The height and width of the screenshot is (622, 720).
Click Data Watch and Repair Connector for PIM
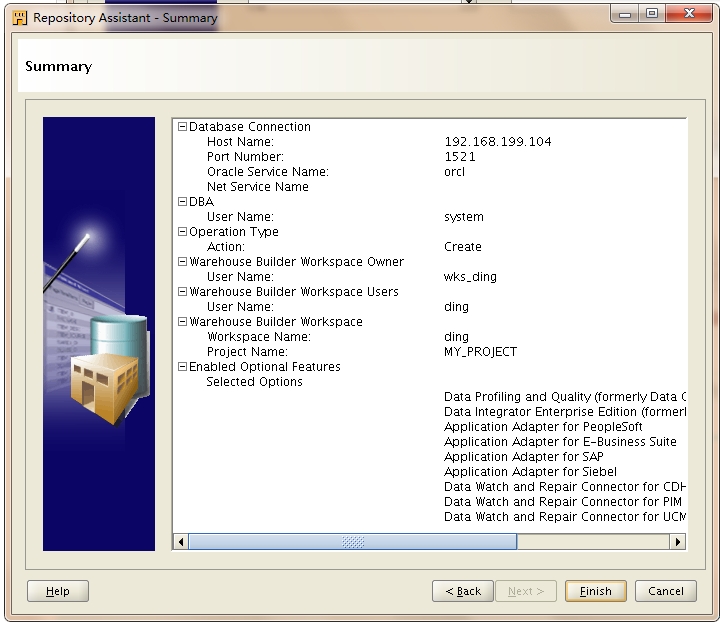562,502
